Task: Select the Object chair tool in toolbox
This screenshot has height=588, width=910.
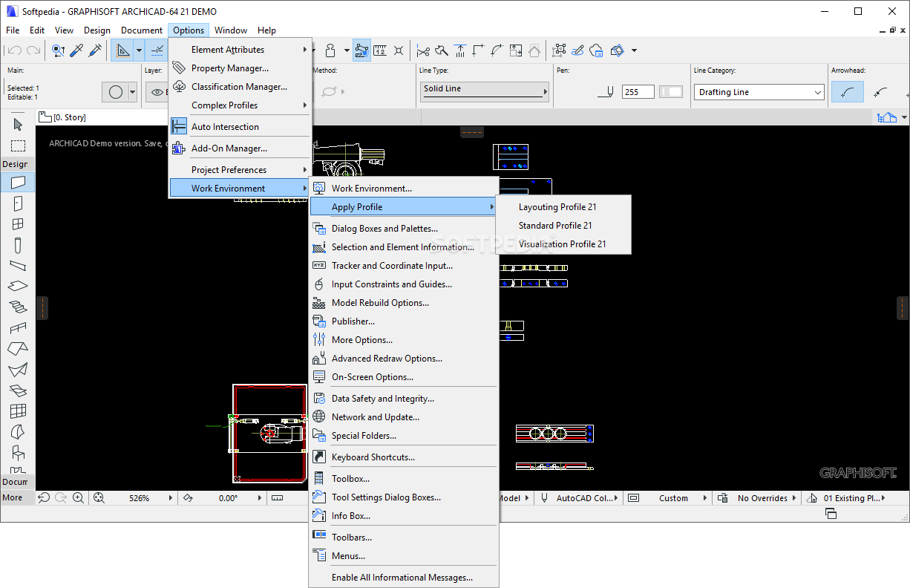Action: pos(18,453)
